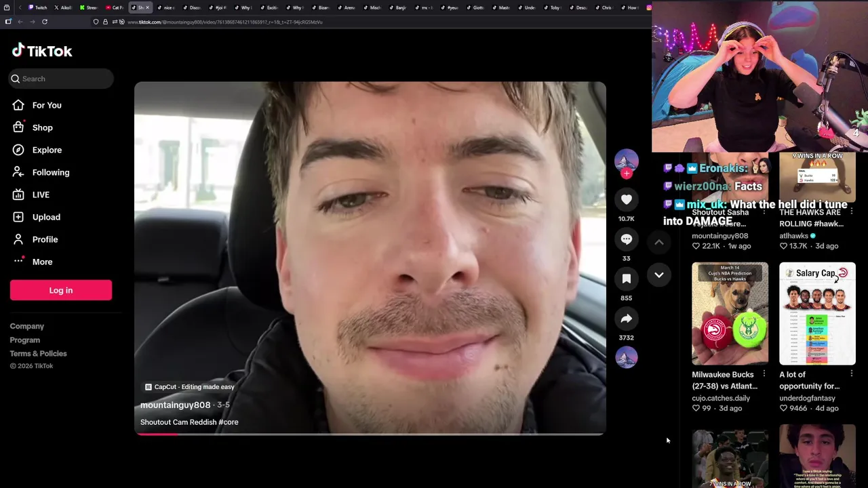Image resolution: width=868 pixels, height=488 pixels.
Task: Open the Terms & Policies footer link
Action: pyautogui.click(x=39, y=353)
